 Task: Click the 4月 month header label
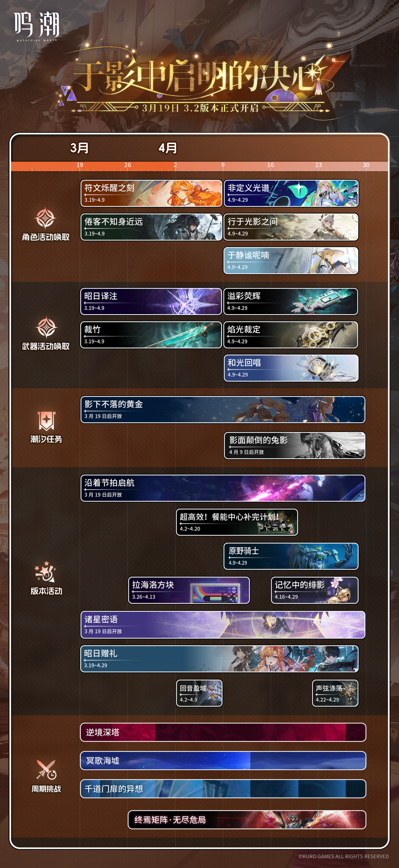coord(168,148)
